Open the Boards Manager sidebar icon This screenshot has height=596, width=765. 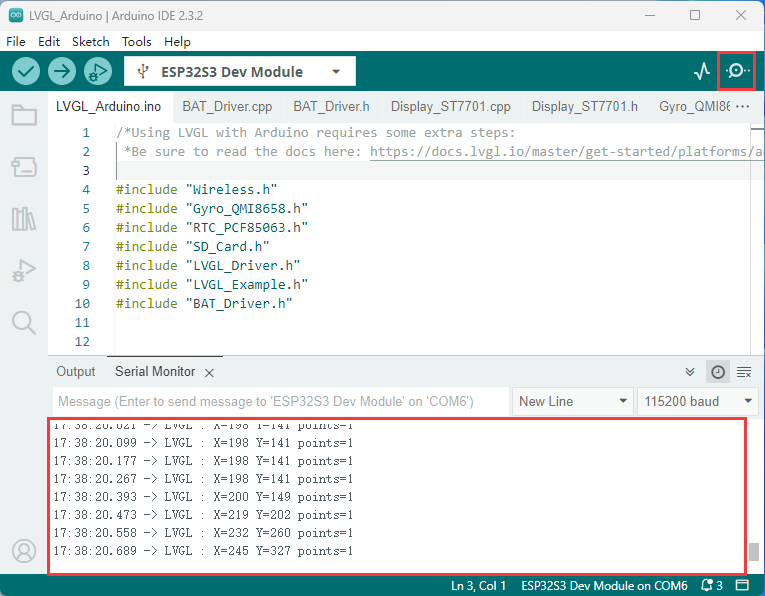click(x=24, y=167)
